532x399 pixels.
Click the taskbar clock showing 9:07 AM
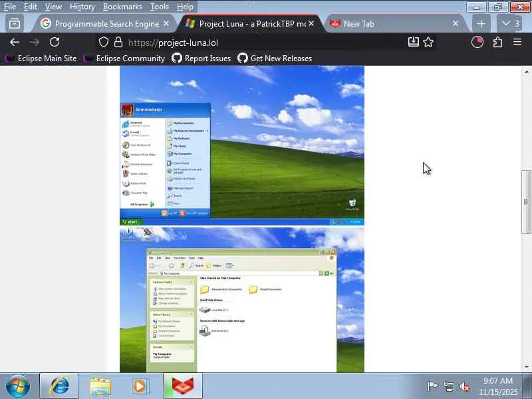pyautogui.click(x=498, y=386)
